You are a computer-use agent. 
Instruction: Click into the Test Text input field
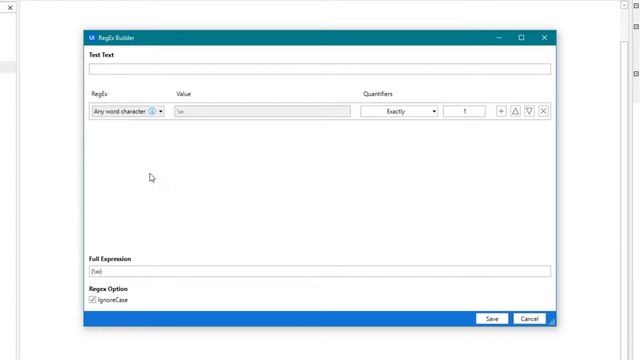click(320, 69)
